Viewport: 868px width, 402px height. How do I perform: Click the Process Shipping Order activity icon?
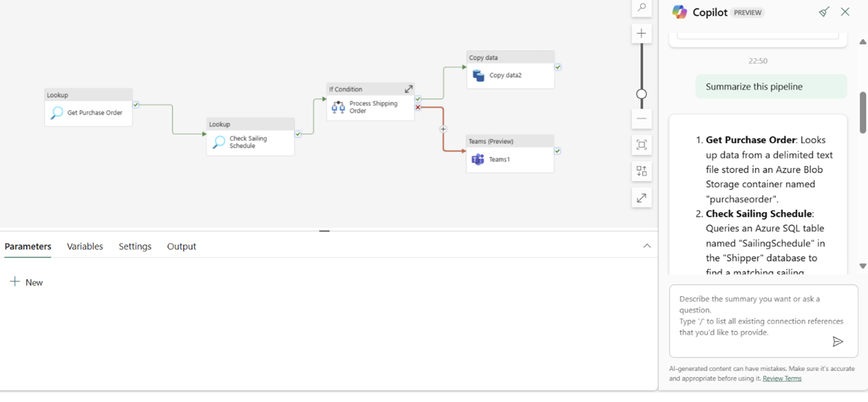coord(338,106)
